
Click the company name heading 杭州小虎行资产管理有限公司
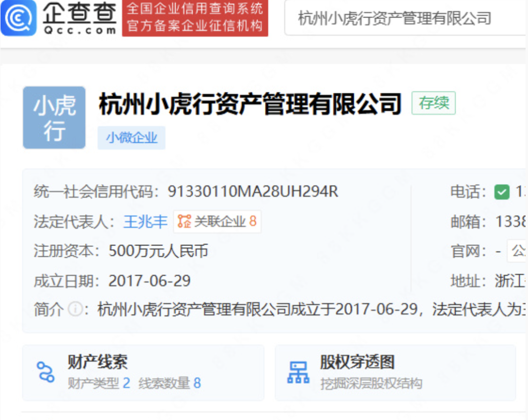pyautogui.click(x=250, y=104)
